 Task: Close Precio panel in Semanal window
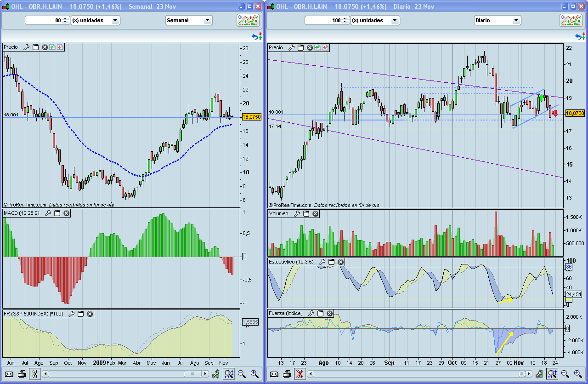coord(45,47)
